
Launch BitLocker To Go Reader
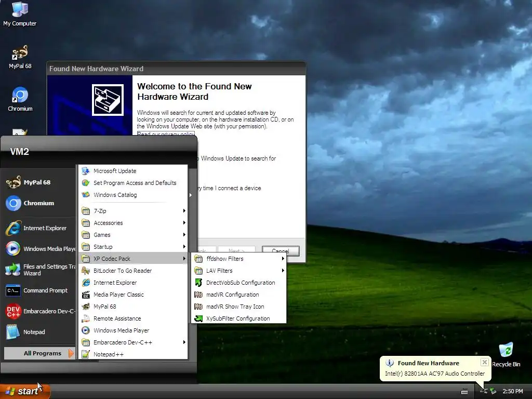(133, 271)
